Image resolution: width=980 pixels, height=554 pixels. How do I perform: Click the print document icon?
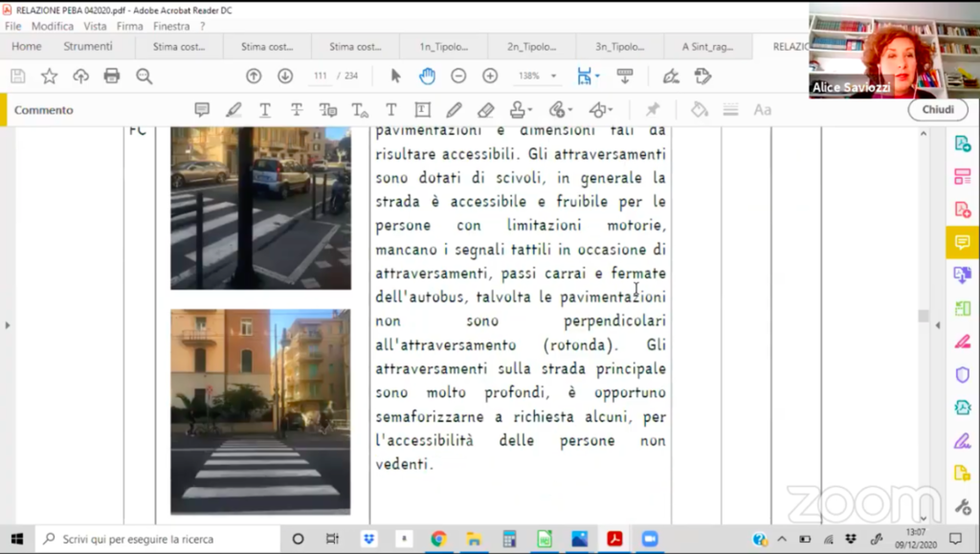click(x=112, y=76)
